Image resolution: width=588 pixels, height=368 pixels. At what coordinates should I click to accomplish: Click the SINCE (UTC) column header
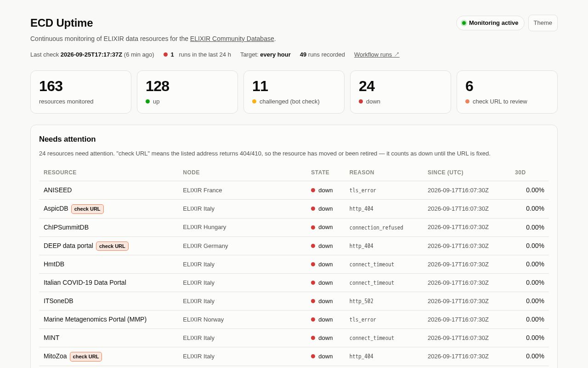(446, 172)
